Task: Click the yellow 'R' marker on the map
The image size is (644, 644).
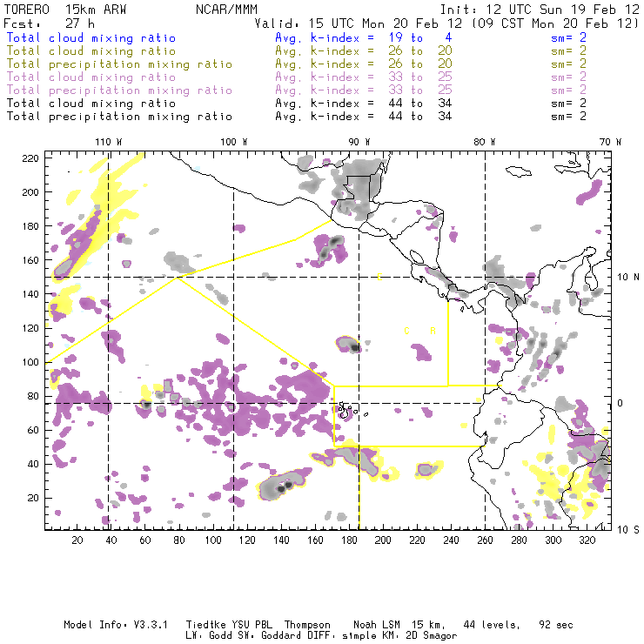Action: (x=433, y=331)
